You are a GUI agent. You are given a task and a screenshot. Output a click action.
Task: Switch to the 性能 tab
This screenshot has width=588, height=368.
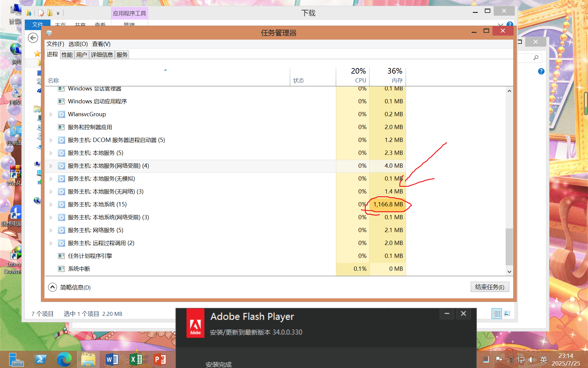[x=67, y=55]
